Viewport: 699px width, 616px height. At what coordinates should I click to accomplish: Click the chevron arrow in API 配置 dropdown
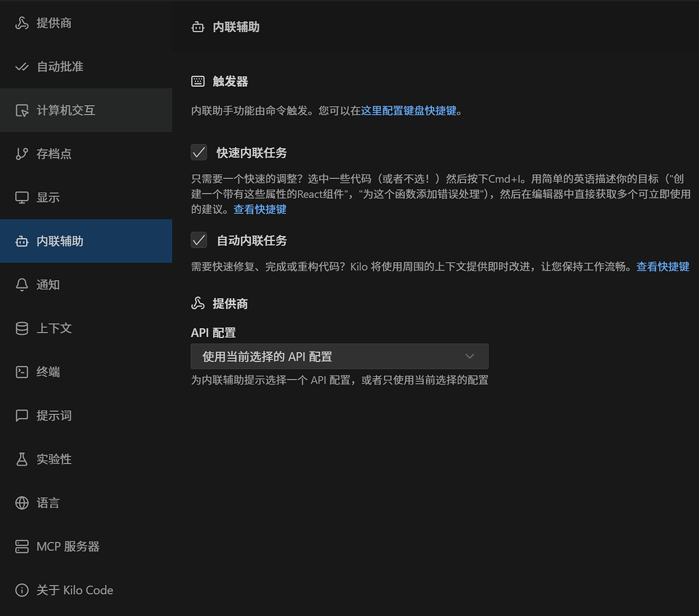(x=470, y=356)
